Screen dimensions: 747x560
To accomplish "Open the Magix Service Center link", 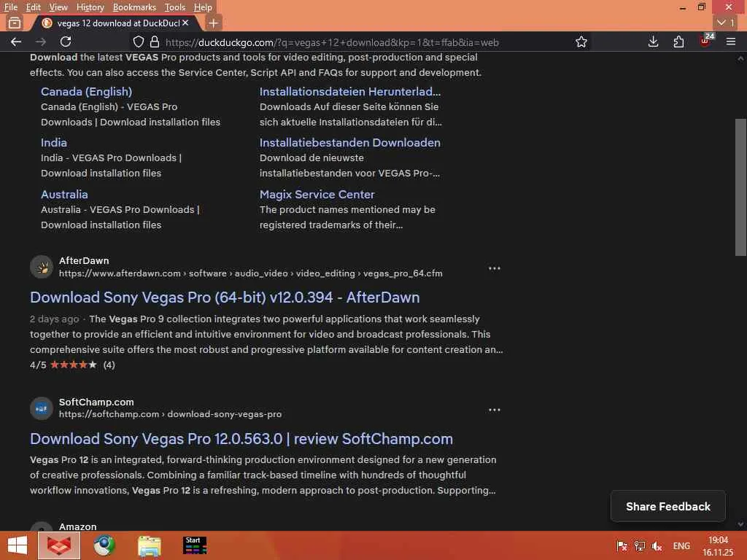I will pos(317,194).
